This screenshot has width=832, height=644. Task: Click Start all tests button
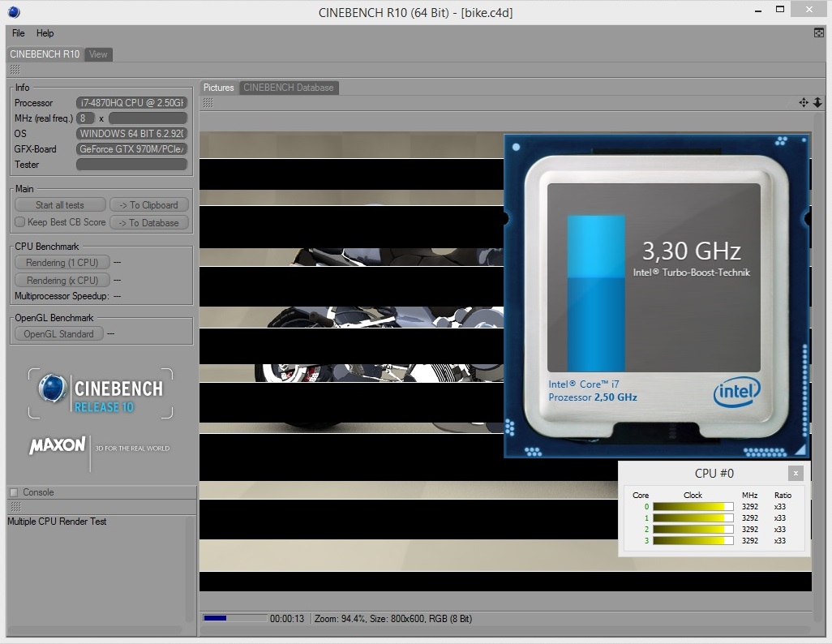click(60, 205)
